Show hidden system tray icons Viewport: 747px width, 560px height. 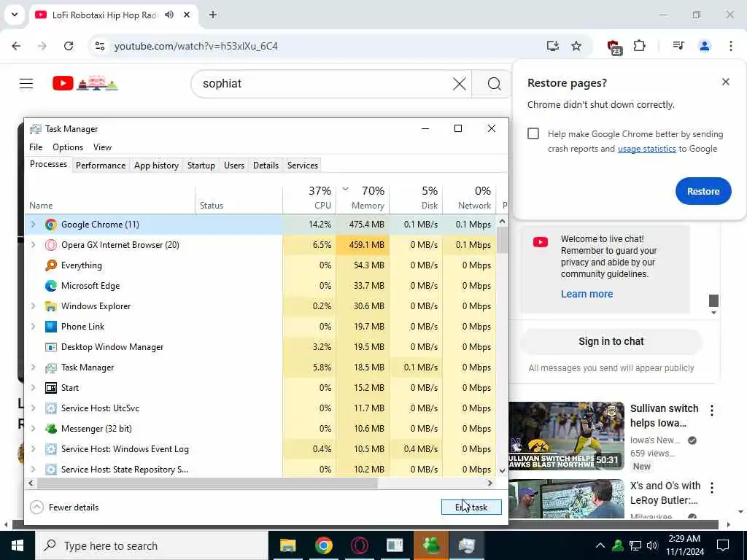tap(600, 545)
